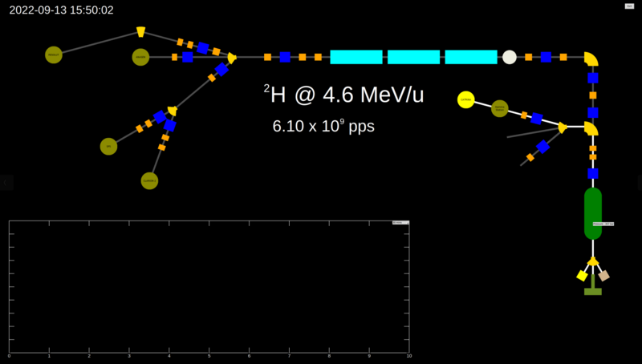
Task: Click the leftmost cyan linac section
Action: click(x=356, y=57)
